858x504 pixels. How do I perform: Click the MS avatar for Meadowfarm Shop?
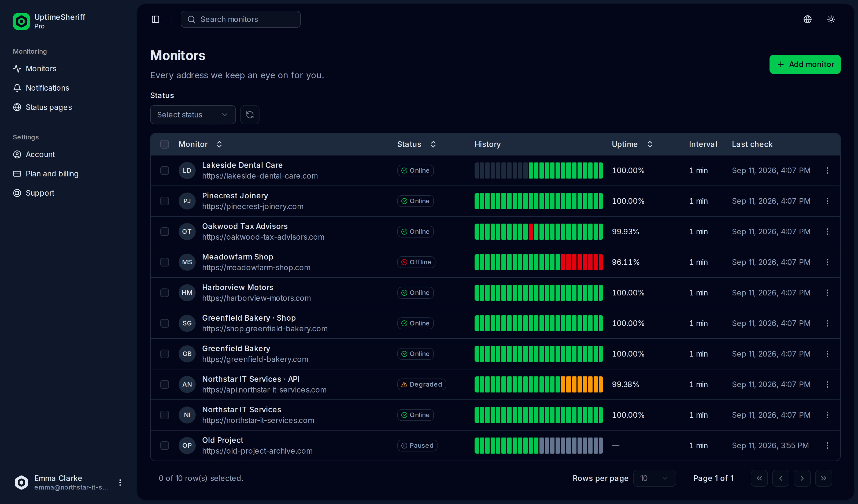pos(187,262)
